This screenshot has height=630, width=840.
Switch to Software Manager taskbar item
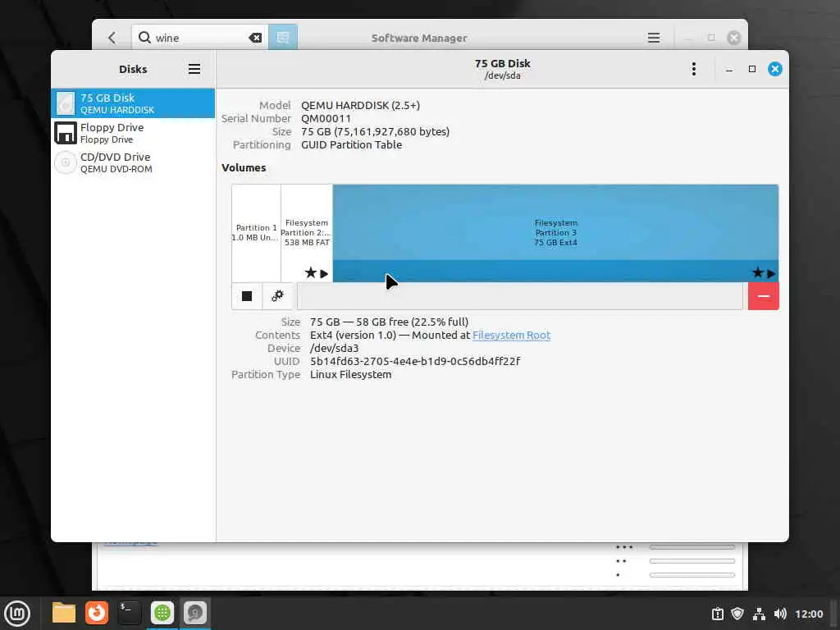(x=162, y=613)
